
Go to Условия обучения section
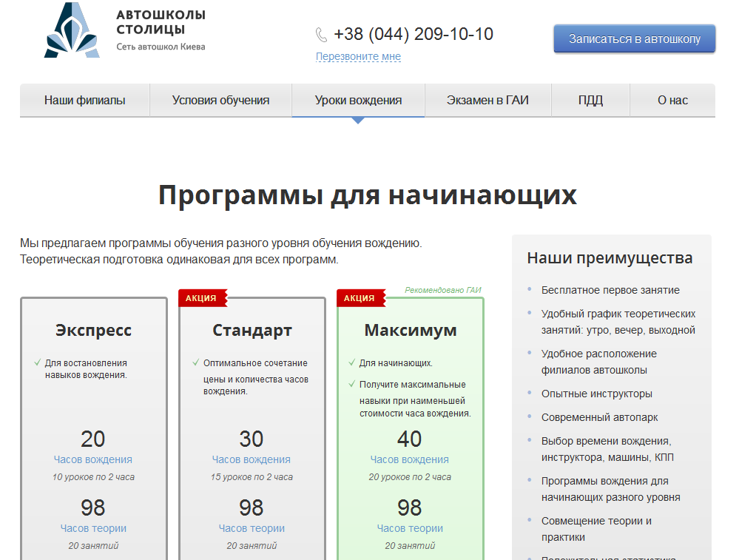coord(220,101)
